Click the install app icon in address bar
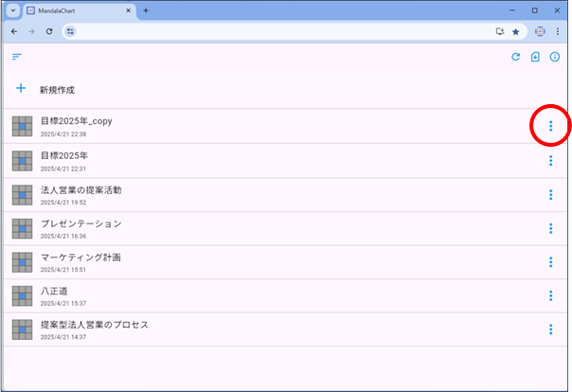572x392 pixels. click(500, 32)
